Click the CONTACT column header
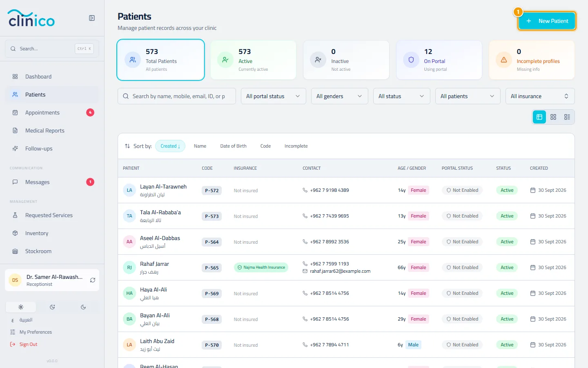This screenshot has height=368, width=588. pos(312,168)
